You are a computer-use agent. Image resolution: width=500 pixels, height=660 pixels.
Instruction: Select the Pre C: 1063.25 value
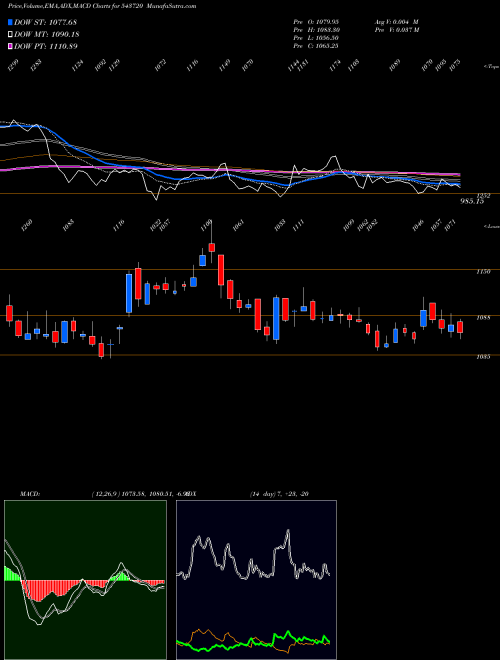(316, 46)
